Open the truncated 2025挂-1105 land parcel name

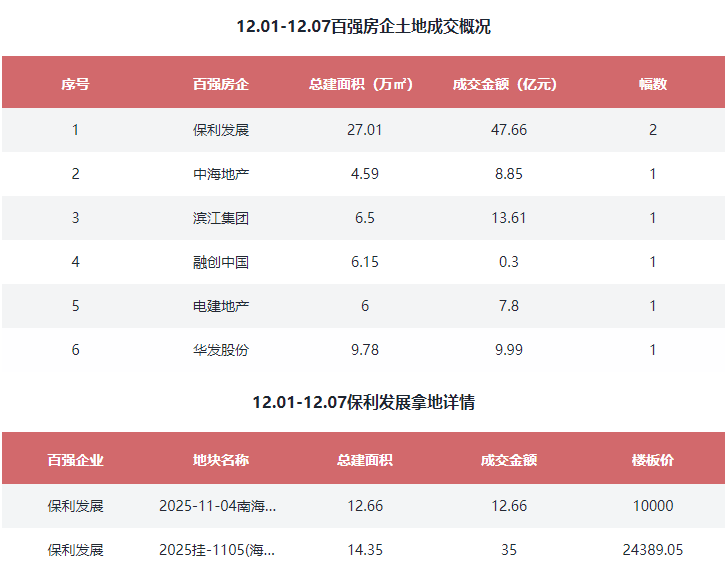click(217, 550)
